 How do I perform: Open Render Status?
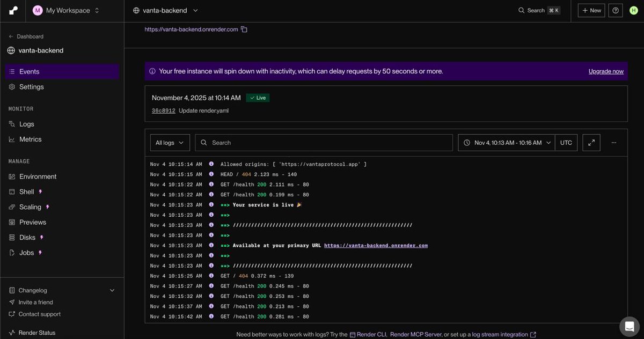click(37, 333)
